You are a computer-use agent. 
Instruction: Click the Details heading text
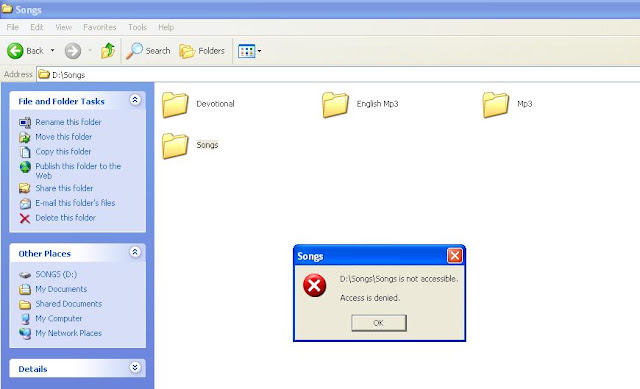33,369
